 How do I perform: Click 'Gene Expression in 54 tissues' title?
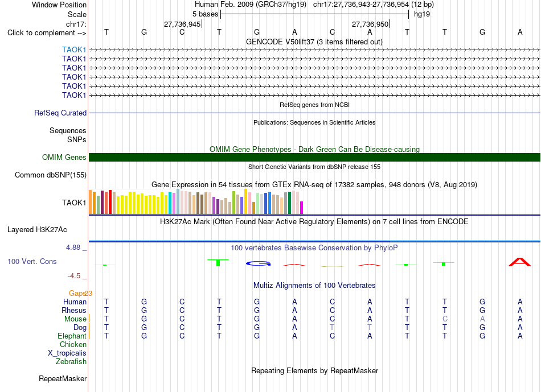(x=314, y=185)
